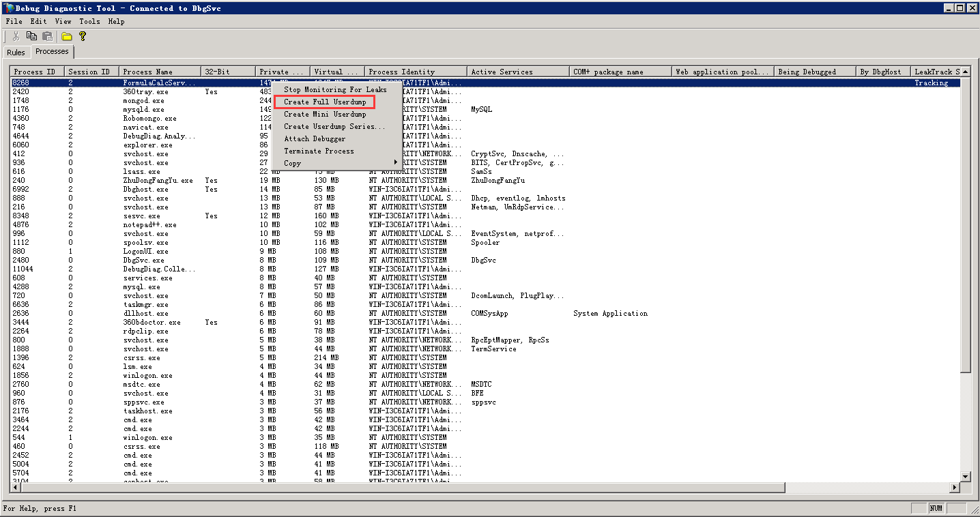This screenshot has width=980, height=517.
Task: Click the right arrow of horizontal scrollbar
Action: pos(955,487)
